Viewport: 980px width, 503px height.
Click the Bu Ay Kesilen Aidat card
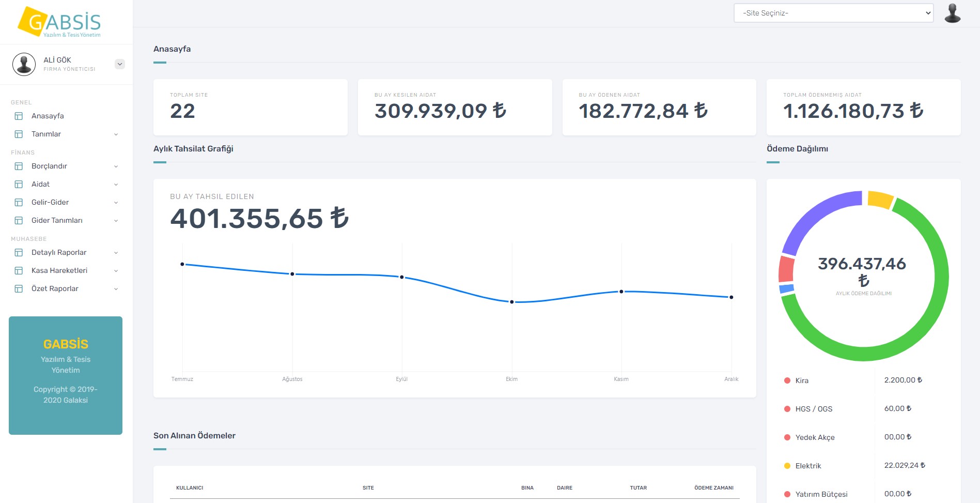(x=455, y=108)
